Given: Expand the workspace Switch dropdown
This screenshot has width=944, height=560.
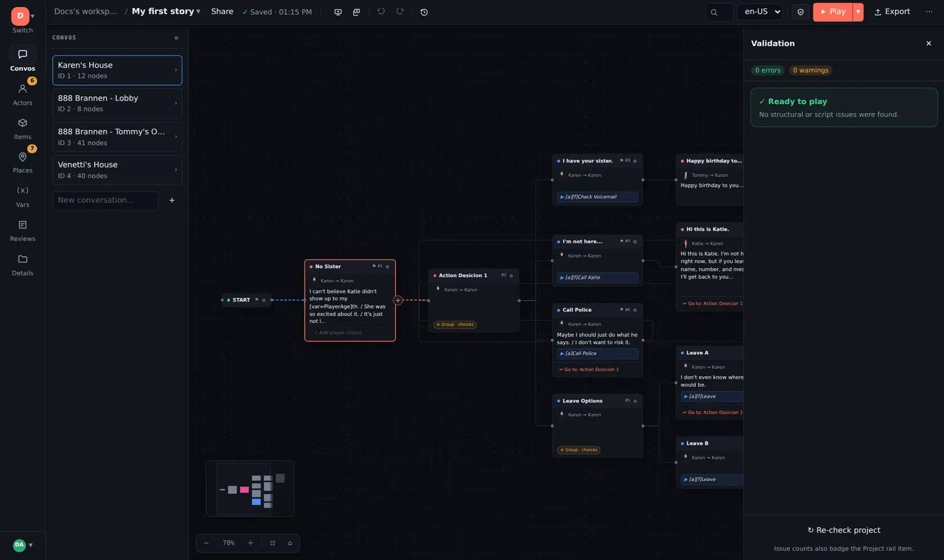Looking at the screenshot, I should [x=22, y=19].
